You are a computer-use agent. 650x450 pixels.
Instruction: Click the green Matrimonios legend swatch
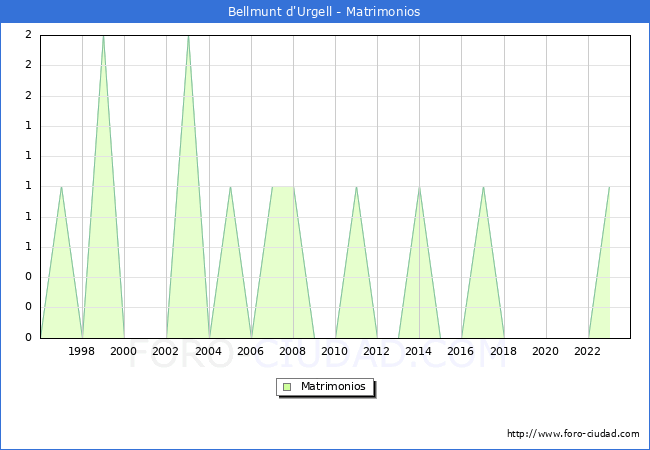coord(287,387)
